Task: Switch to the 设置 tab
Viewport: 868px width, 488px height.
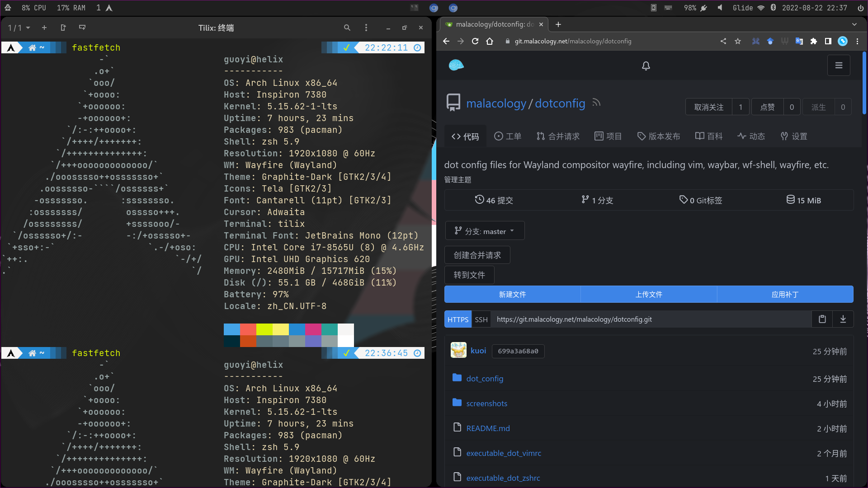Action: [794, 136]
